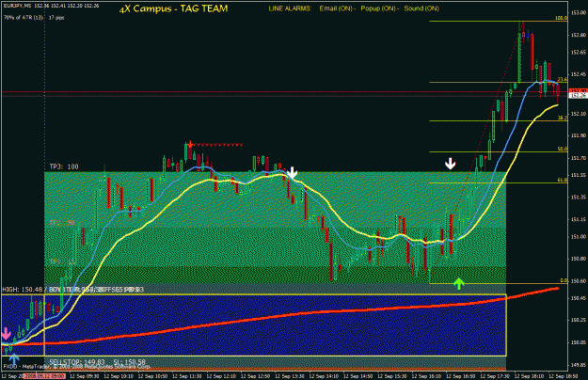
Task: Toggle the Popup (ON) alarm text
Action: (378, 8)
